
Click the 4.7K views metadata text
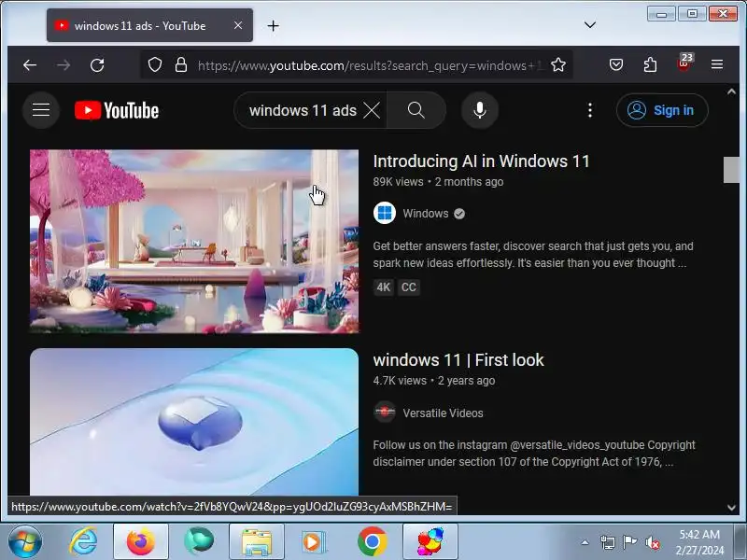(x=400, y=381)
